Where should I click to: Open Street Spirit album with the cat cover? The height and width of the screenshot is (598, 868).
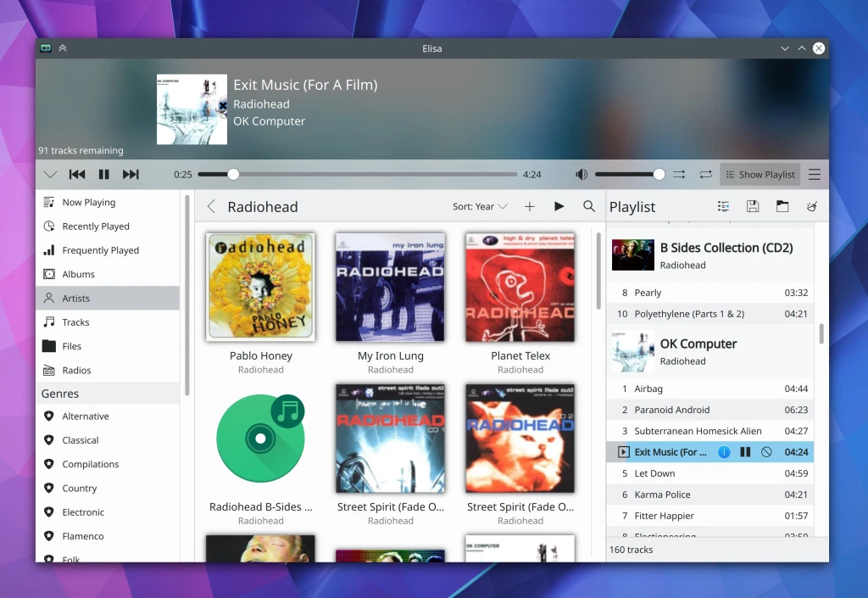(520, 439)
